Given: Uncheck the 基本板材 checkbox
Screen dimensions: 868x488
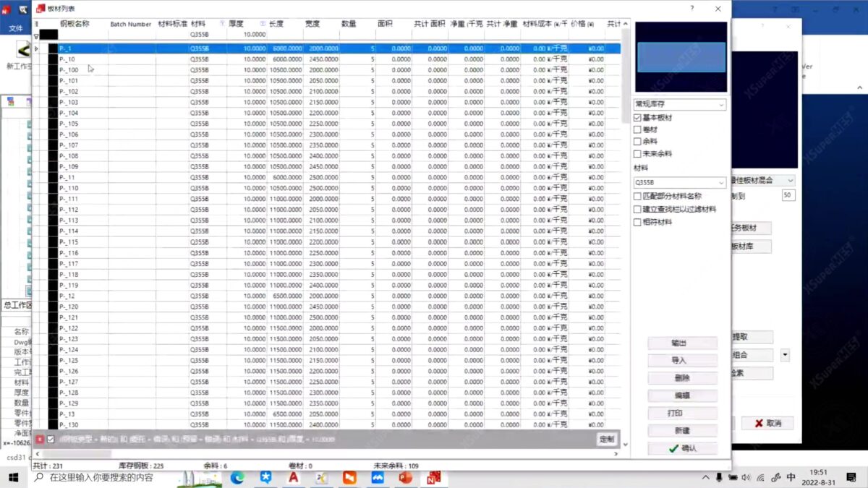Looking at the screenshot, I should [637, 117].
